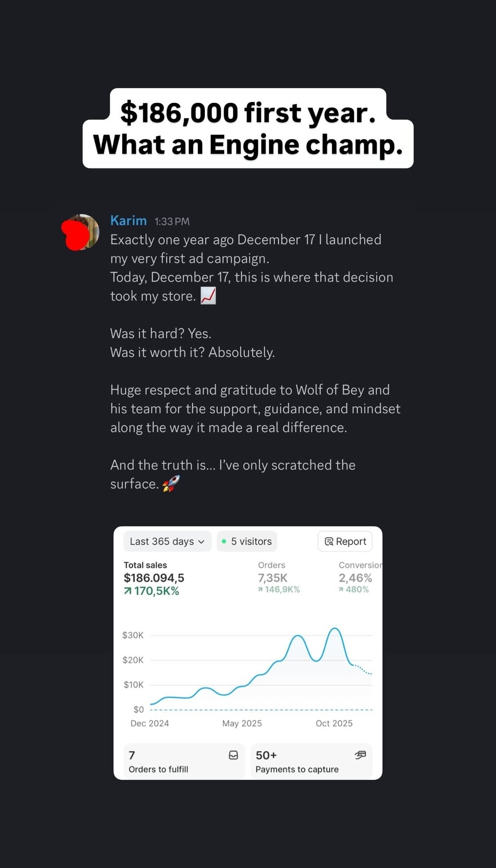Click the Report magnifier icon

(329, 542)
